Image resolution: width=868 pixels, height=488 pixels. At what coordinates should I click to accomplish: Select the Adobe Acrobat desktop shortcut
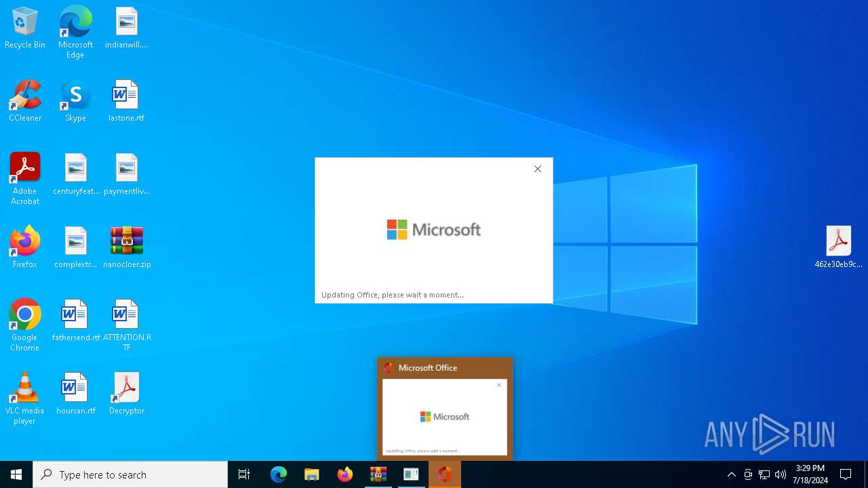[x=25, y=179]
